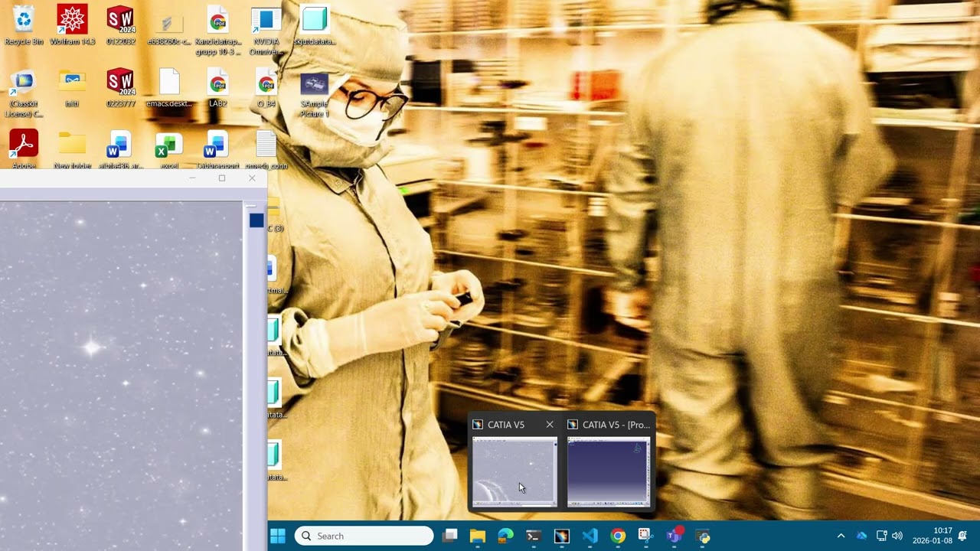The width and height of the screenshot is (980, 551).
Task: Select the labbrapport Word document icon
Action: pyautogui.click(x=217, y=148)
